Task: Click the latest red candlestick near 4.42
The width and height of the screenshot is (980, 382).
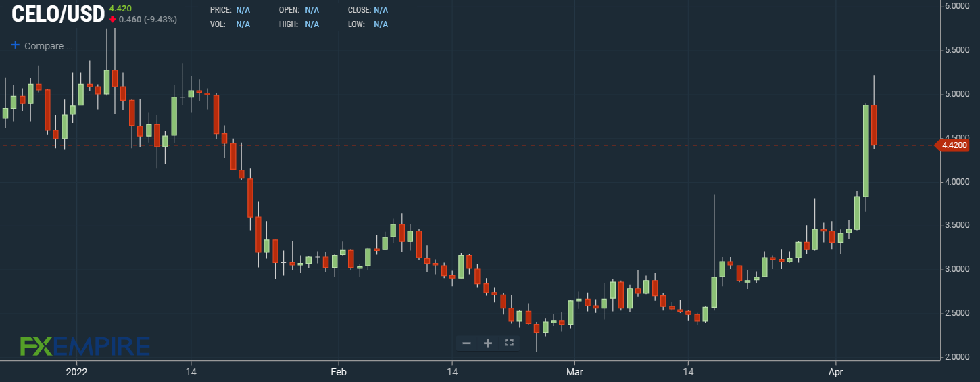Action: coord(874,125)
